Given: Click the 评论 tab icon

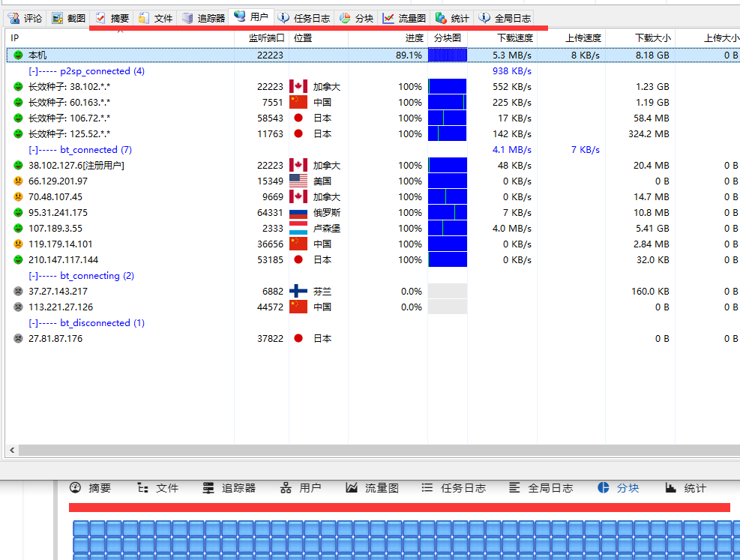Looking at the screenshot, I should [x=13, y=18].
